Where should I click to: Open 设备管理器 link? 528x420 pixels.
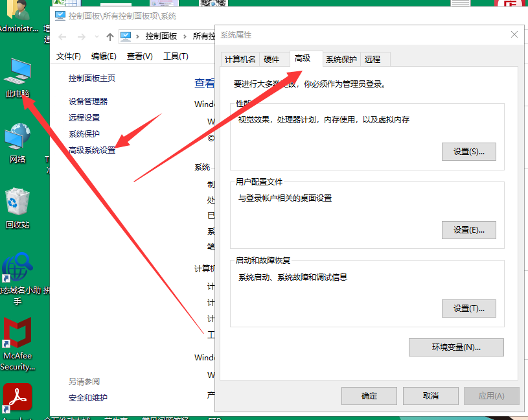tap(88, 101)
